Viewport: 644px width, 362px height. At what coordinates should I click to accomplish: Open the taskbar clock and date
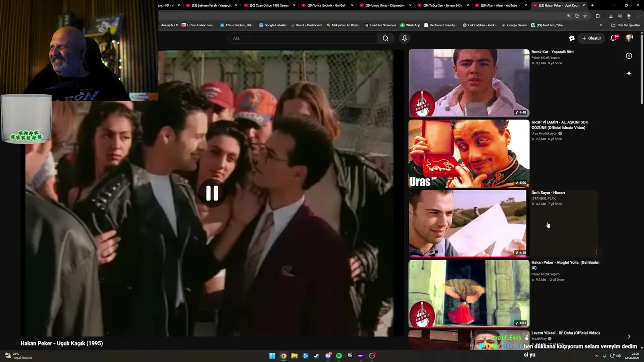pos(631,356)
